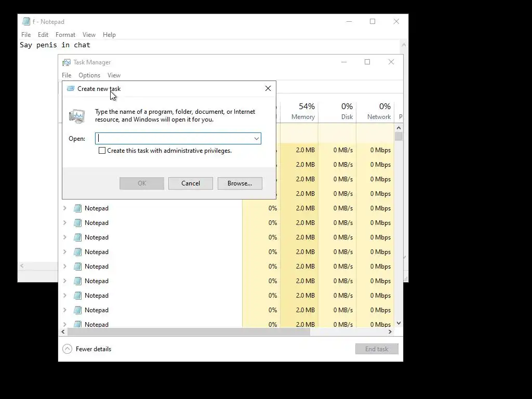Click Notepad vertical scrollbar up arrow
532x399 pixels.
pyautogui.click(x=404, y=45)
